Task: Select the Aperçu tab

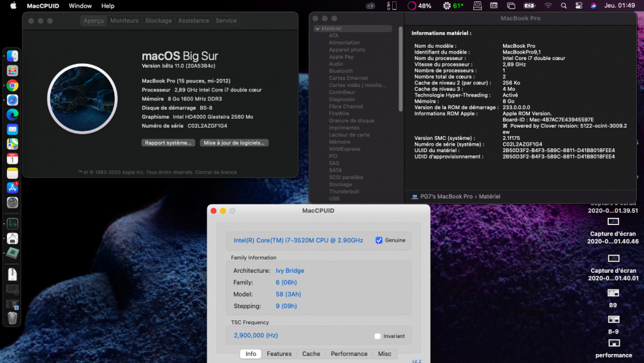Action: click(x=93, y=21)
